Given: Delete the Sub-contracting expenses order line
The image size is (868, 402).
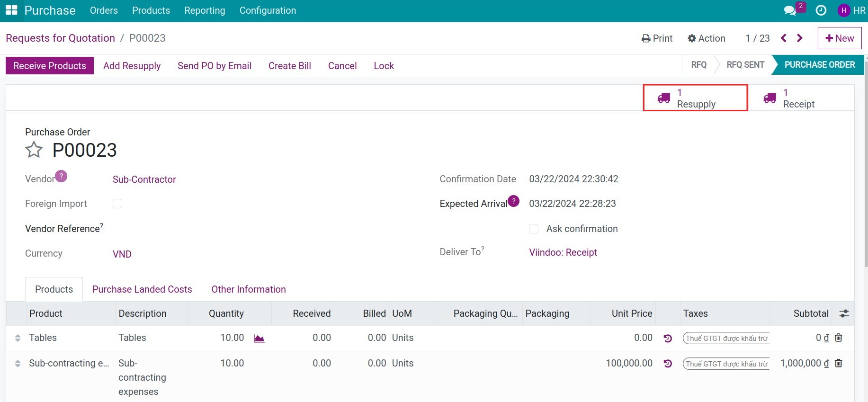Looking at the screenshot, I should point(838,363).
